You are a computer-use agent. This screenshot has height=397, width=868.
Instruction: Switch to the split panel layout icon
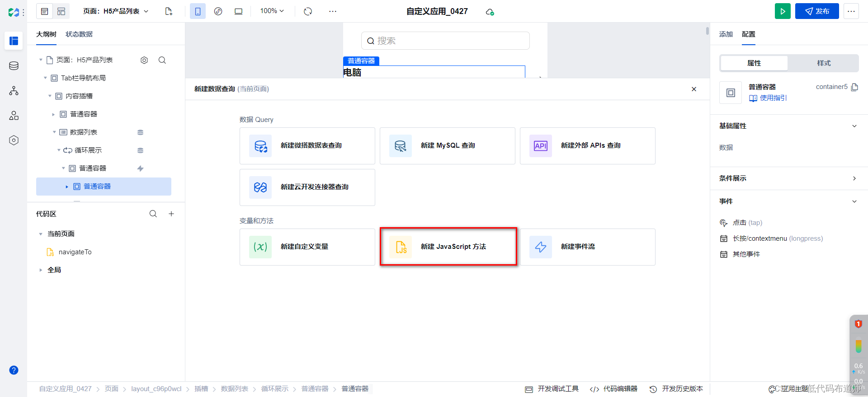(x=61, y=11)
